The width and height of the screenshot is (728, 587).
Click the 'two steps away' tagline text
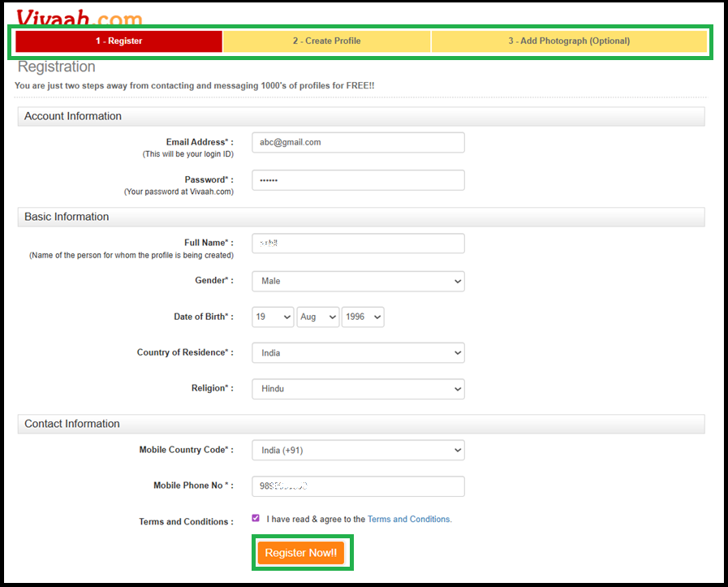[195, 86]
